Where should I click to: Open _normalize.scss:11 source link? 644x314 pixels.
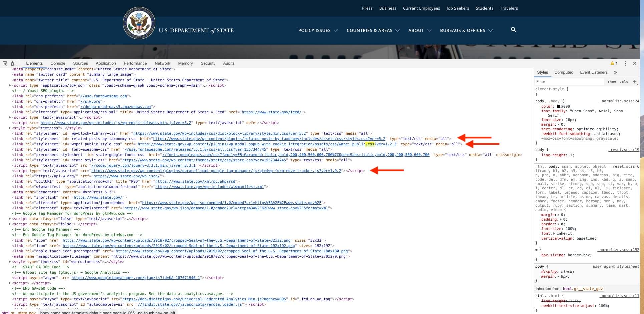coord(619,296)
